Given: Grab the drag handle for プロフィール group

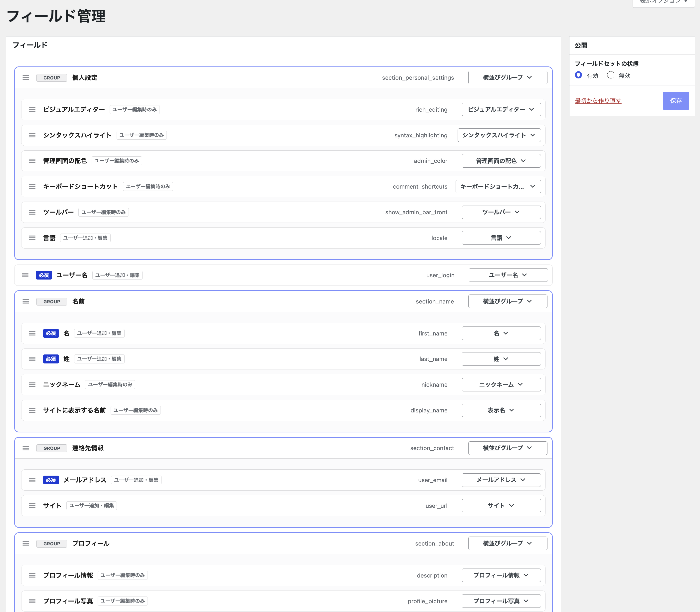Looking at the screenshot, I should pyautogui.click(x=26, y=543).
